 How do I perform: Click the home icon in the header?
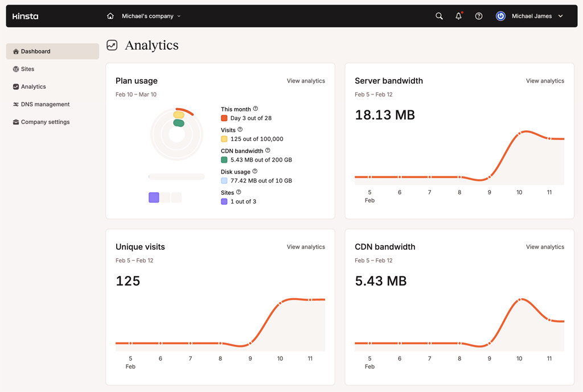(x=110, y=16)
